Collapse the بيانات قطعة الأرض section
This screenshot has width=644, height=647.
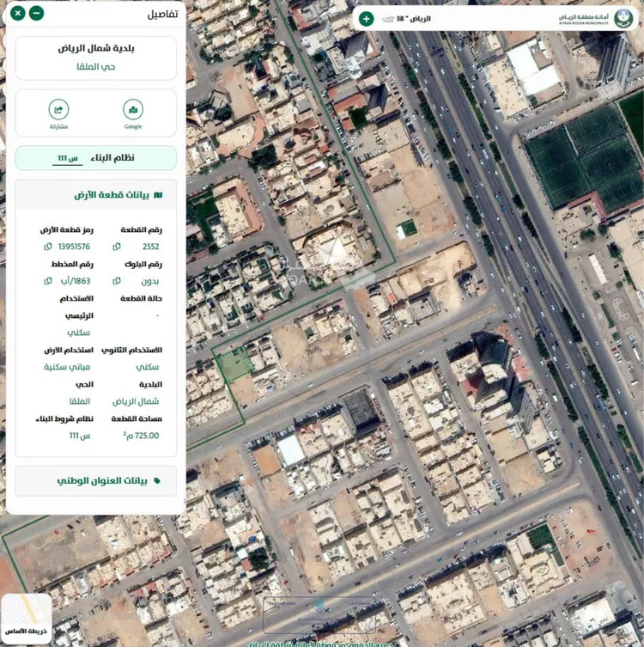[x=96, y=195]
